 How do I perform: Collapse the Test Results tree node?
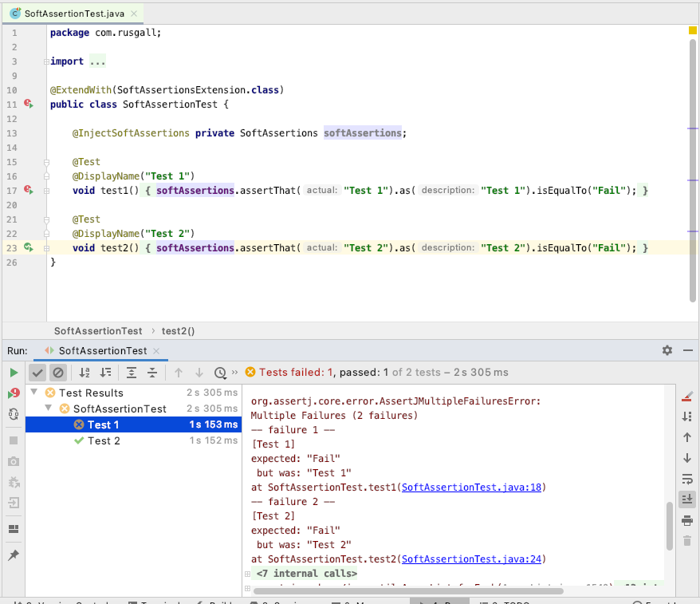tap(33, 392)
